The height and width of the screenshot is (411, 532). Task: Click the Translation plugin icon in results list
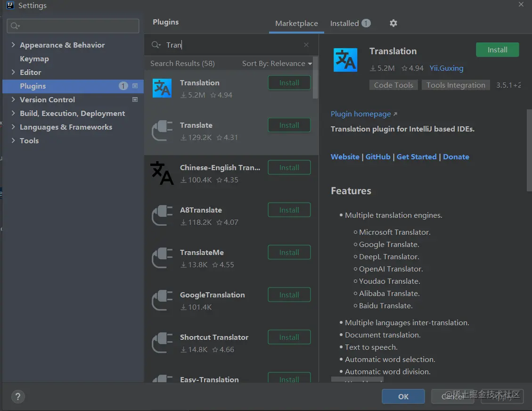[162, 88]
